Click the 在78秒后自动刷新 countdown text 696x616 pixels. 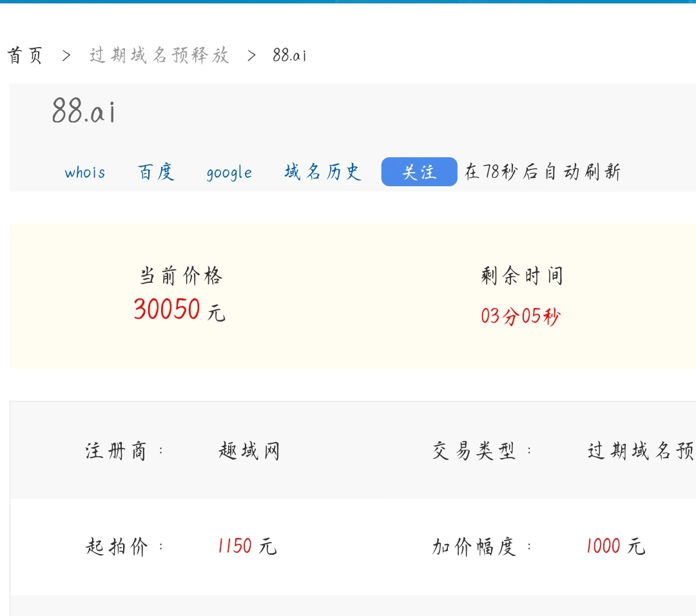pyautogui.click(x=543, y=173)
